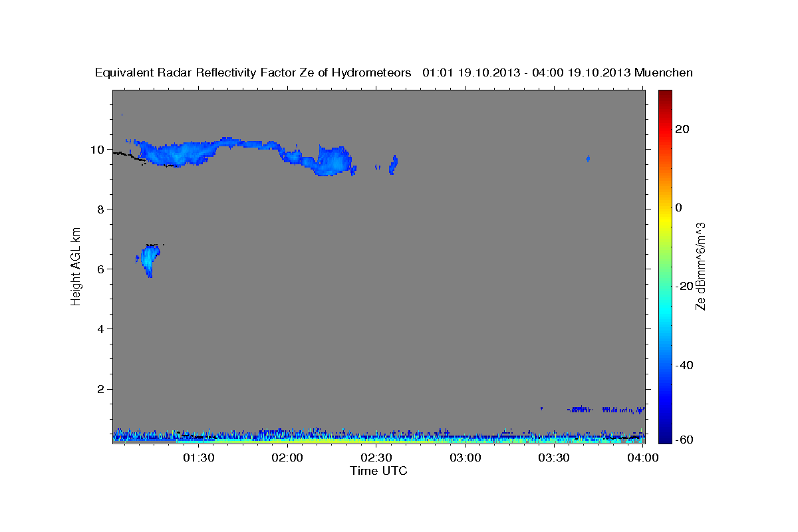This screenshot has width=798, height=532.
Task: Click the 04:00 time tick label
Action: (x=643, y=458)
